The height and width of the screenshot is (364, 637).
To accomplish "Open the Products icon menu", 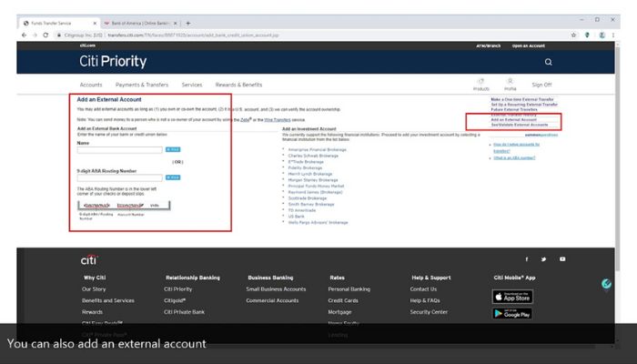I will point(480,84).
